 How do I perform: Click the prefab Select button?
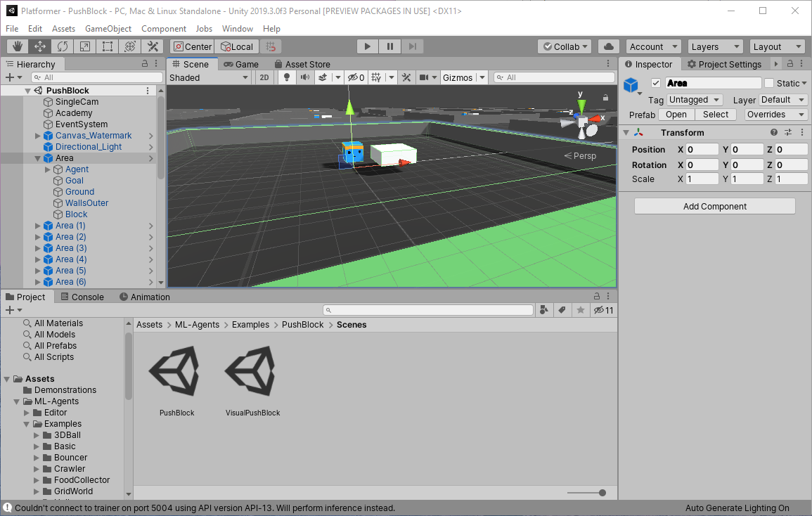click(716, 115)
